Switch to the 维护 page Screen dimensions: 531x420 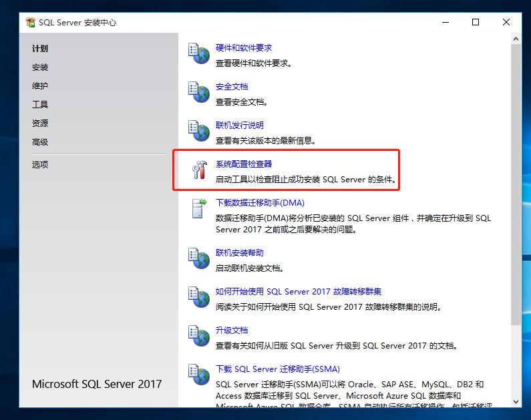pyautogui.click(x=40, y=86)
